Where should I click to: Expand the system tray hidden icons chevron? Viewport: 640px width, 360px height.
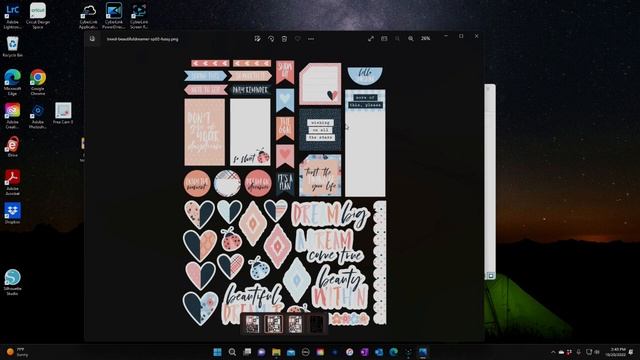point(553,352)
